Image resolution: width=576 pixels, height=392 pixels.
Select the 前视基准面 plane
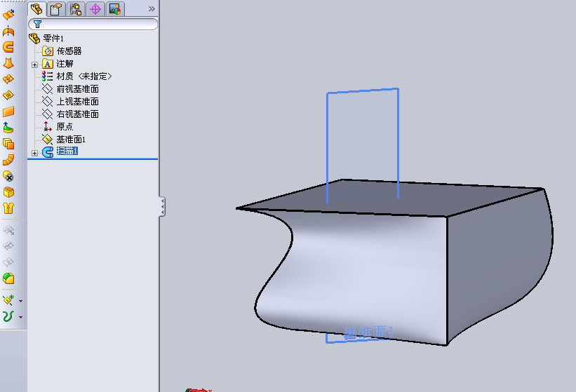point(77,89)
